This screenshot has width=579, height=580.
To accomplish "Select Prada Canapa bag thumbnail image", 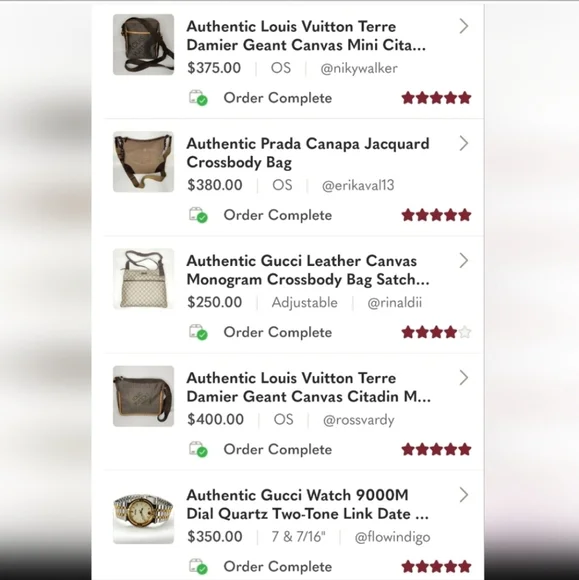I will [143, 162].
